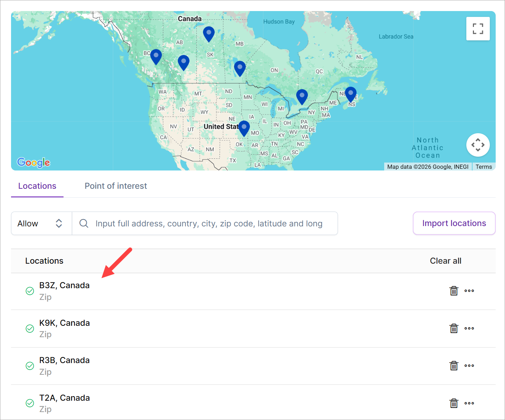
Task: Delete the K9K, Canada location
Action: tap(454, 329)
